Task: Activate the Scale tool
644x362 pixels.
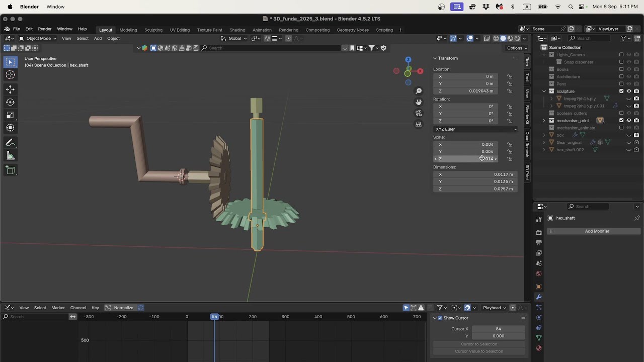Action: [x=10, y=115]
